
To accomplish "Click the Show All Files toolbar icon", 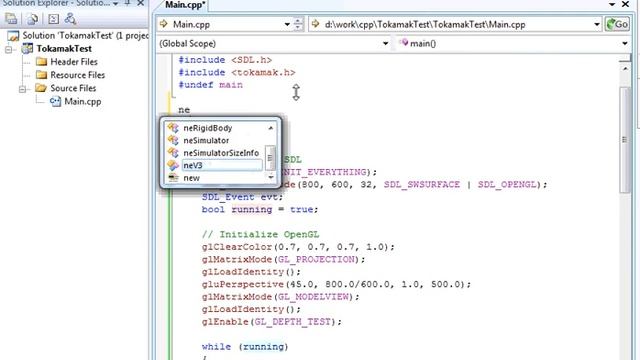I will tap(32, 19).
